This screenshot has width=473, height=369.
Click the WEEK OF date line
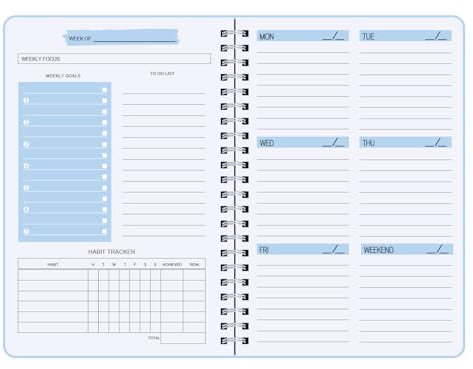(x=135, y=40)
